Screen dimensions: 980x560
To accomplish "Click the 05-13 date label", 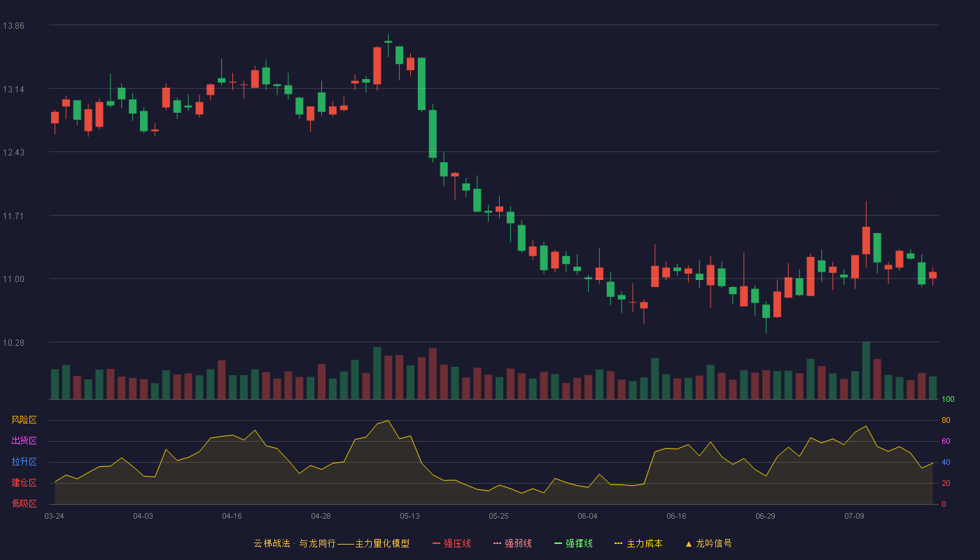I will click(409, 516).
